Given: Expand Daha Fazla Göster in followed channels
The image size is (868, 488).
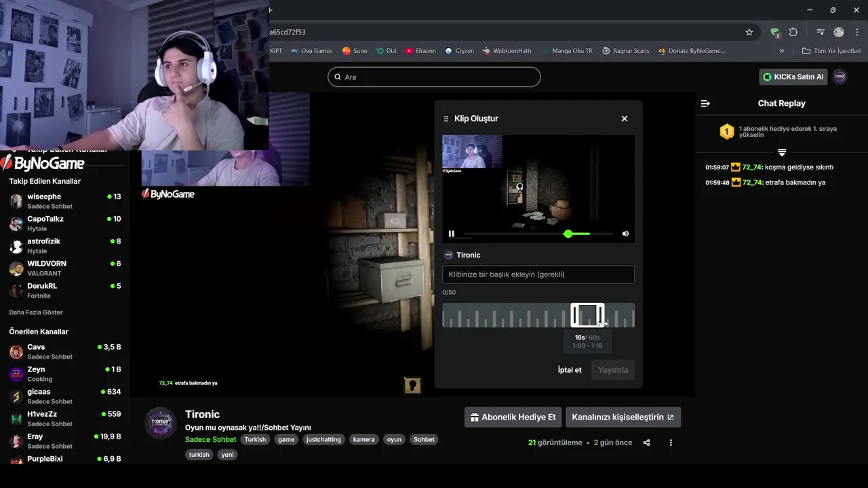Looking at the screenshot, I should click(36, 312).
